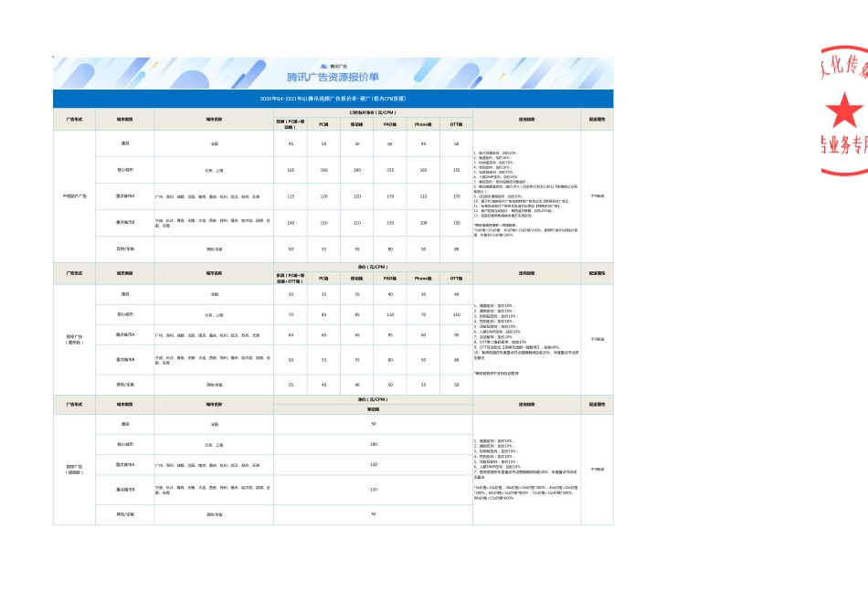The width and height of the screenshot is (868, 614).
Task: Click the price cell showing 255 for 北京、上海
Action: [x=390, y=169]
